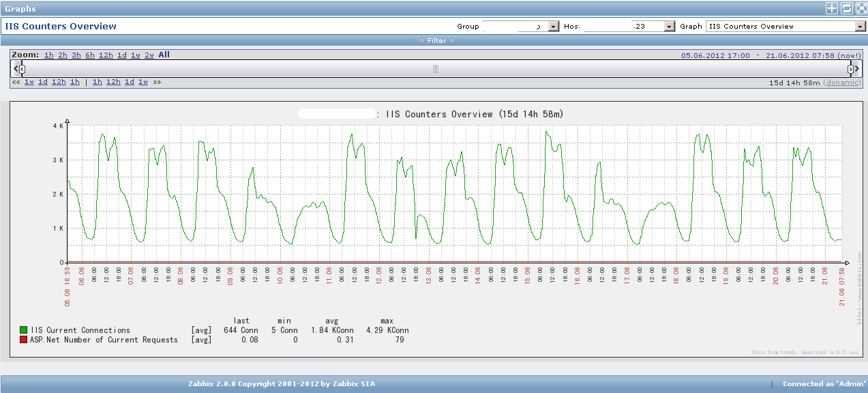Move back 1d in the lower navigation row
The width and height of the screenshot is (868, 393).
(43, 82)
